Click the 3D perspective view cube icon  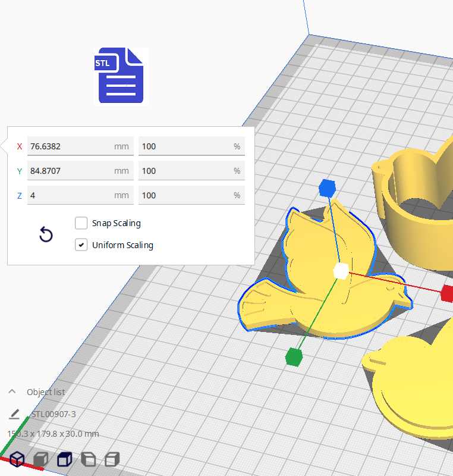[x=17, y=459]
